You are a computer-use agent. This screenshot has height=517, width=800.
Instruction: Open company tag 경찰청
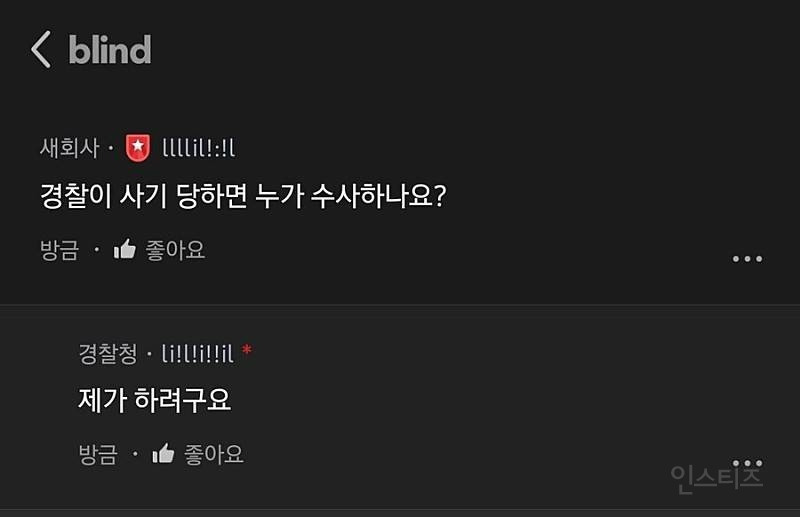(x=108, y=353)
